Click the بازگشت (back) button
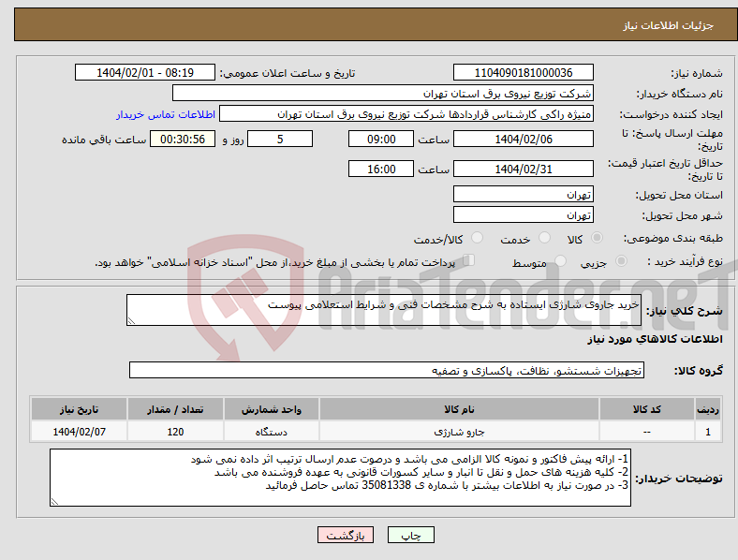Viewport: 738px width, 560px height. (346, 535)
